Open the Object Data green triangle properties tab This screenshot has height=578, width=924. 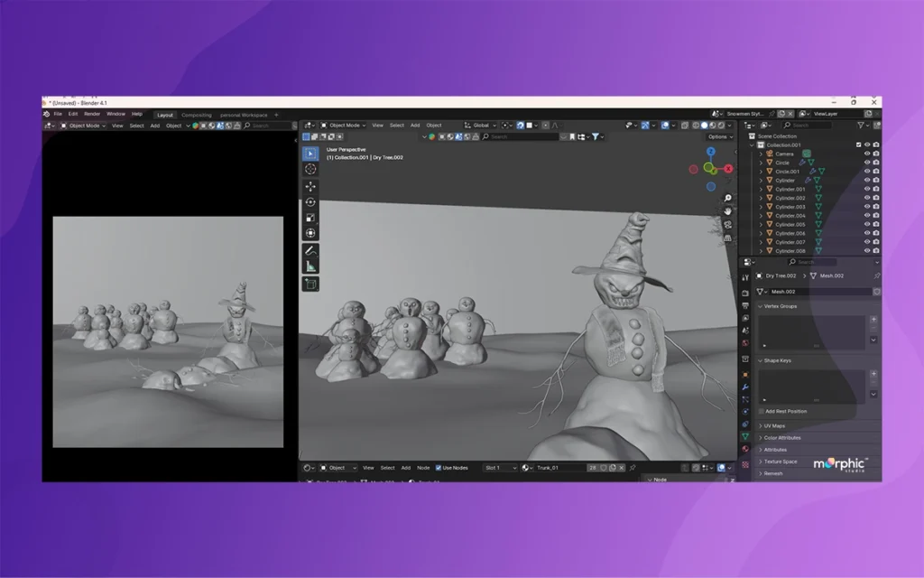[x=745, y=436]
